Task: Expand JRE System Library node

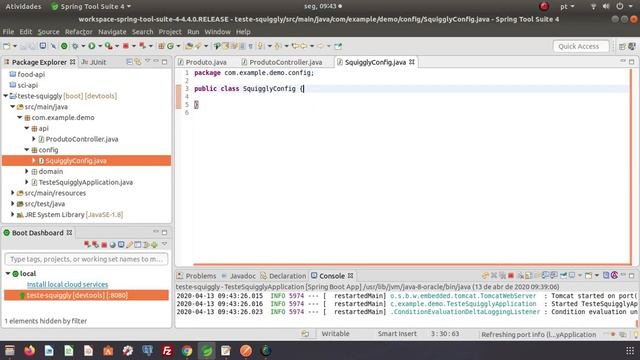Action: click(13, 215)
